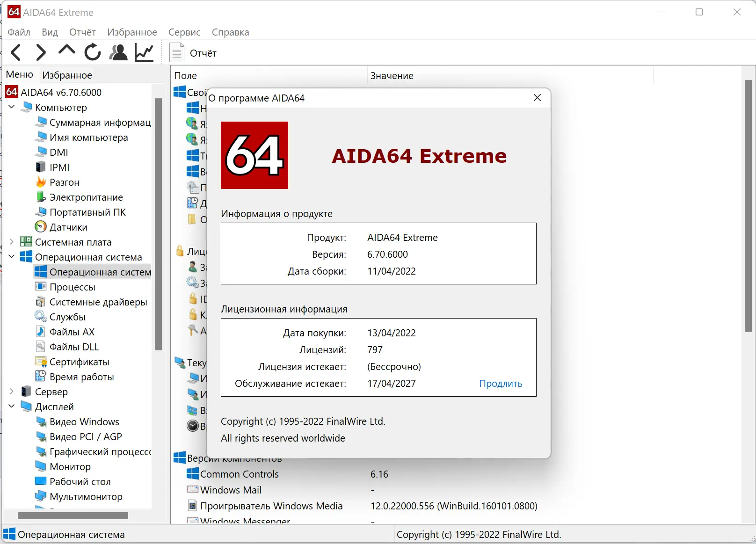Screen dimensions: 756x544
Task: Click the Файлы DLL item icon
Action: [41, 347]
